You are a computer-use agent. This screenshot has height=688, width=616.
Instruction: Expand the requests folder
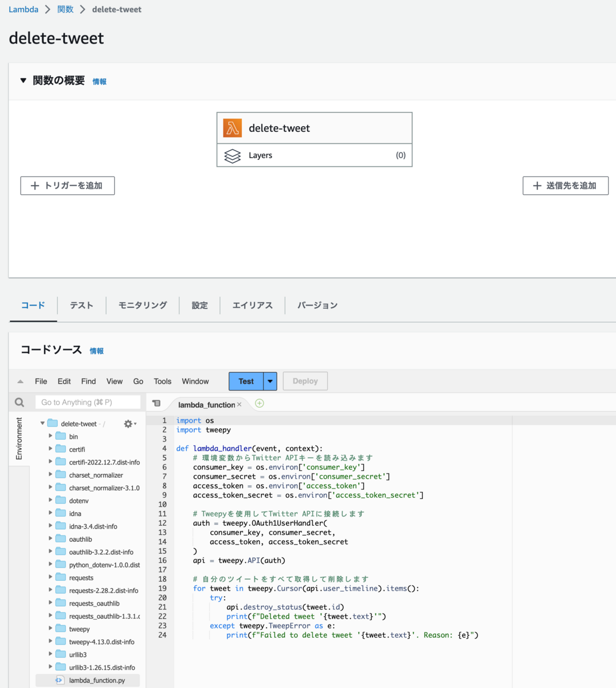pyautogui.click(x=50, y=577)
